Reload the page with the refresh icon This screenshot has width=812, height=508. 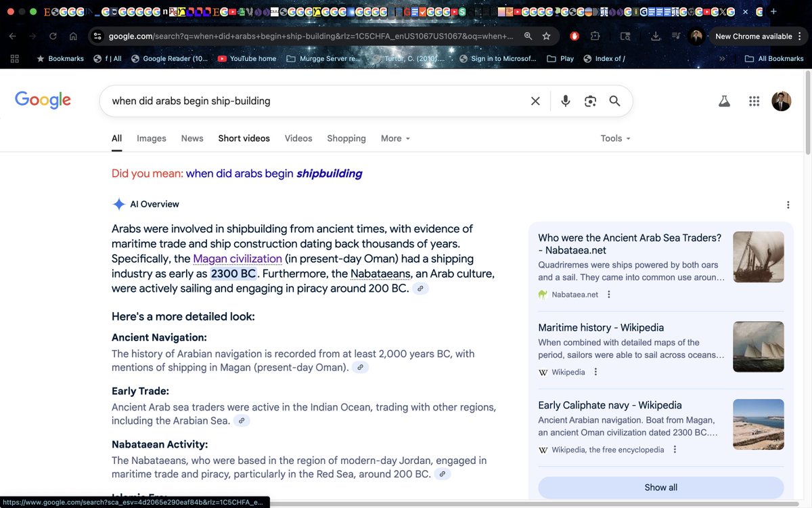[53, 37]
